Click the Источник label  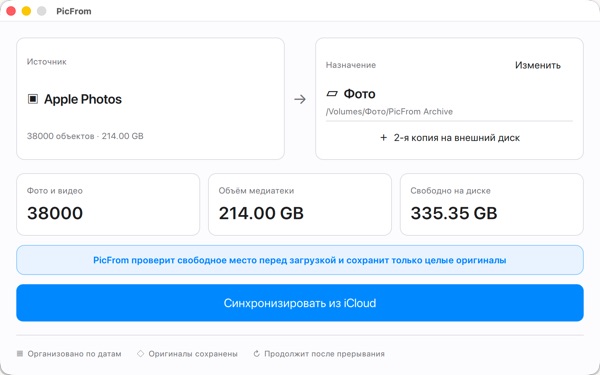47,62
